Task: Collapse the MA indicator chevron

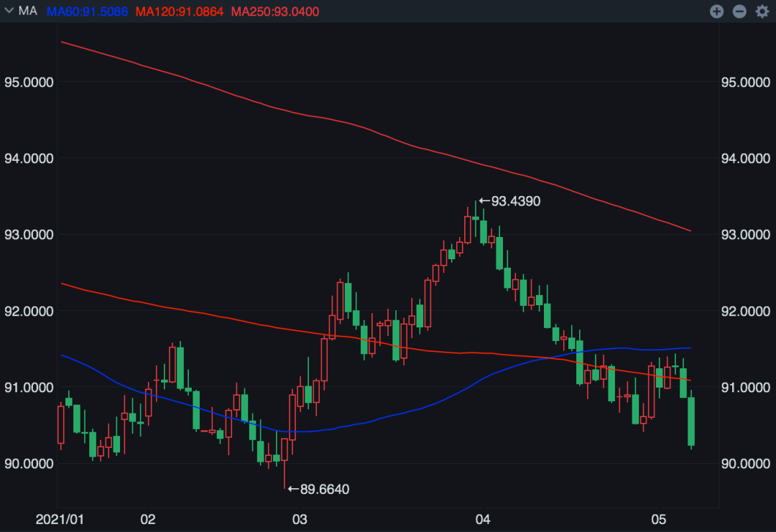Action: click(9, 11)
